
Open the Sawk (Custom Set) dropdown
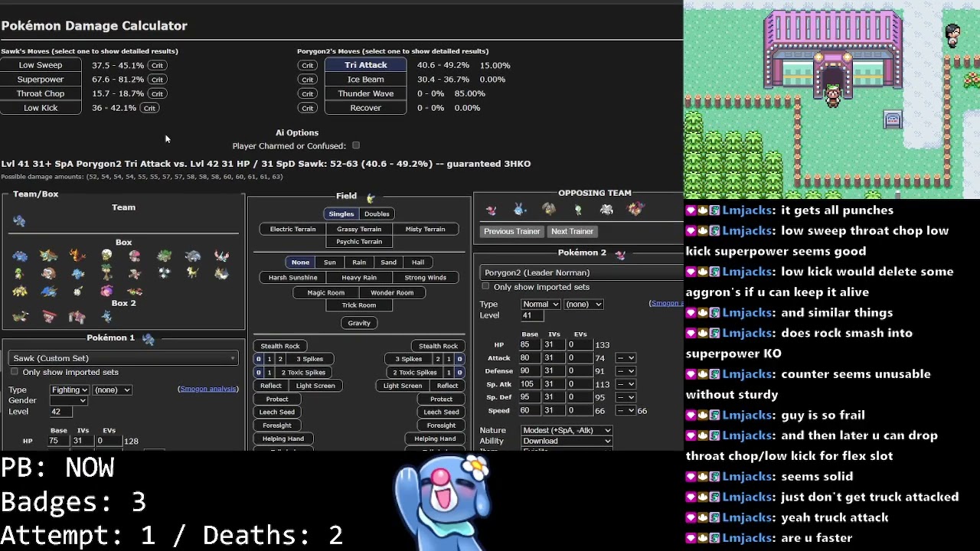pos(123,358)
